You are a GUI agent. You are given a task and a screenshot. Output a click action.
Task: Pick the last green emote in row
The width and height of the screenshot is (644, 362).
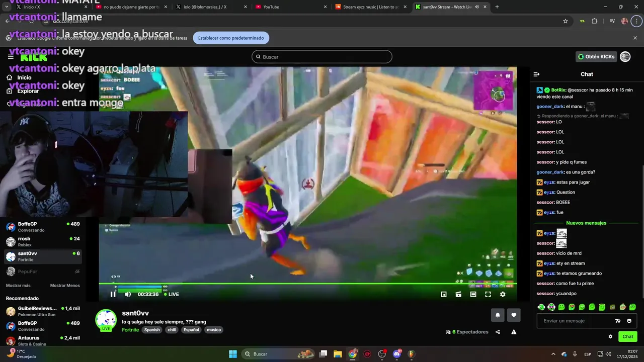pos(632,307)
